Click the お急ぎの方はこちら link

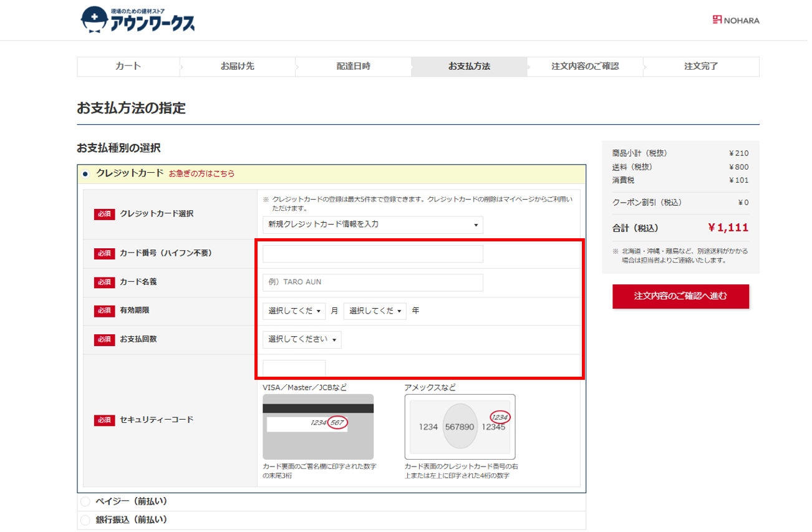pos(201,174)
